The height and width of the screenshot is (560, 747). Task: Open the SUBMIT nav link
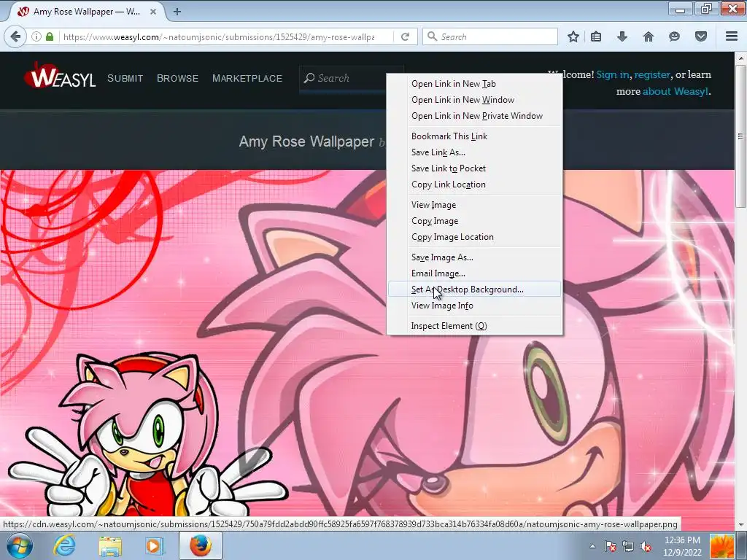pos(125,79)
